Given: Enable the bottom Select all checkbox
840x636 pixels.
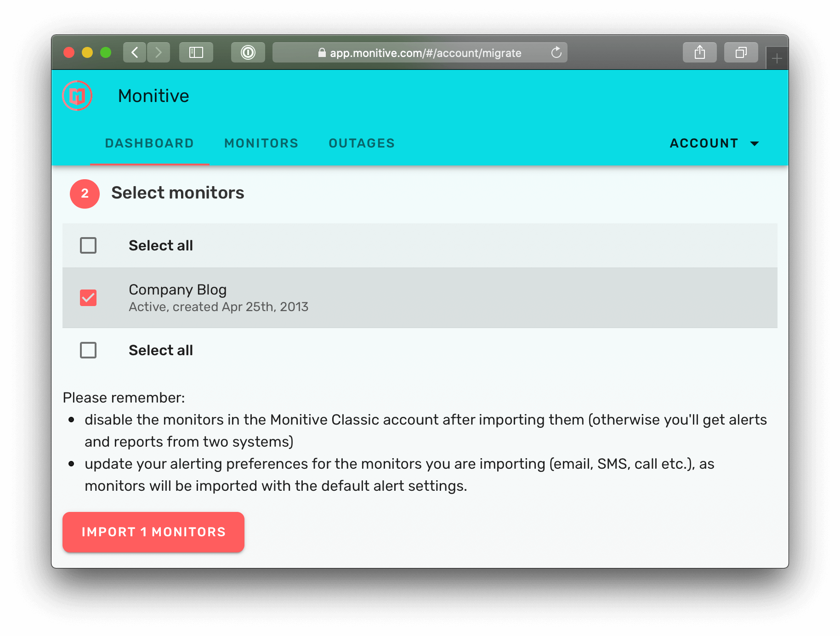Looking at the screenshot, I should coord(88,350).
